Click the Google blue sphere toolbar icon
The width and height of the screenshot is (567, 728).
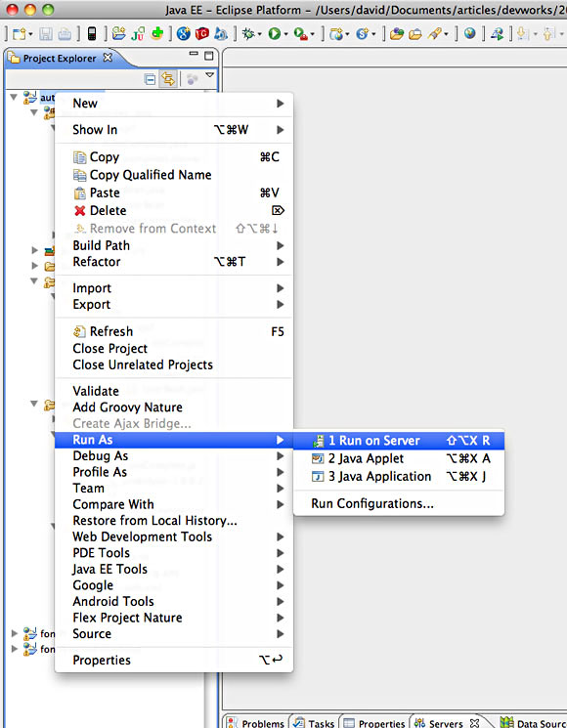(x=184, y=33)
